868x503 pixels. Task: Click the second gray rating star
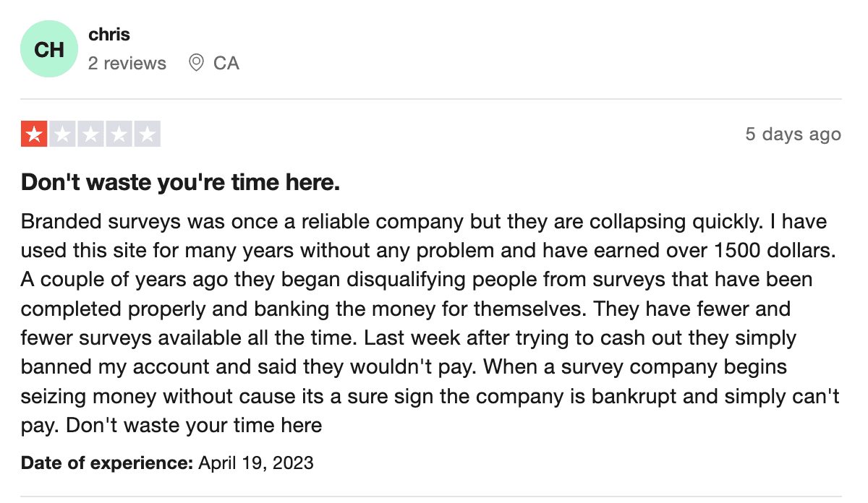tap(62, 134)
